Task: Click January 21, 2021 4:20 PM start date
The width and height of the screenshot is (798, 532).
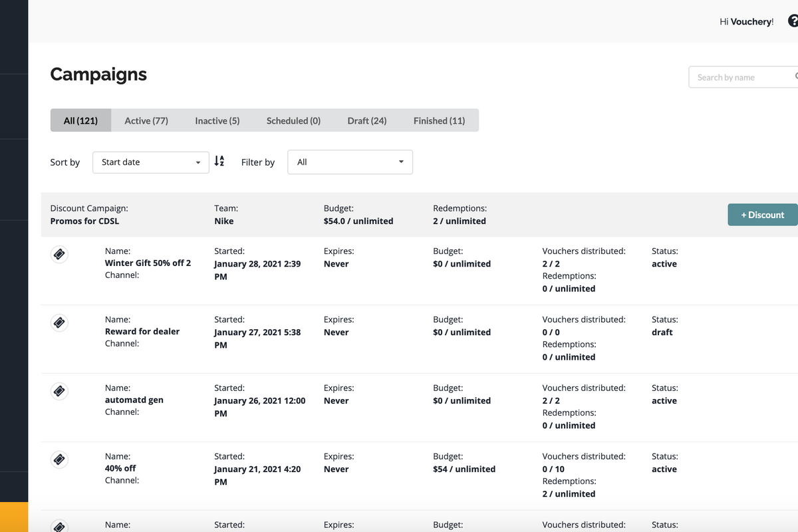Action: click(x=257, y=475)
